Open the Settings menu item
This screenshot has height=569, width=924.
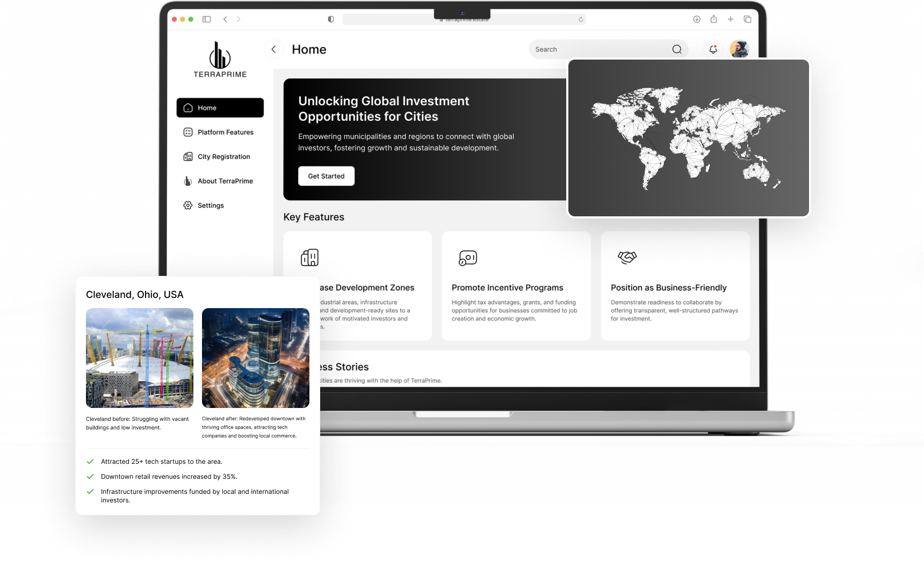[x=210, y=206]
